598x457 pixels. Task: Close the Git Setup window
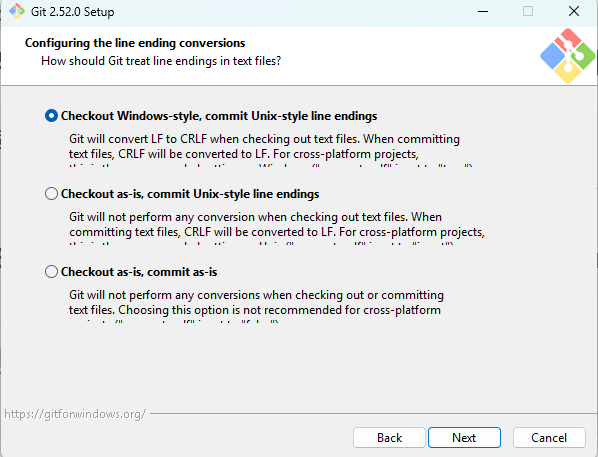[x=574, y=11]
